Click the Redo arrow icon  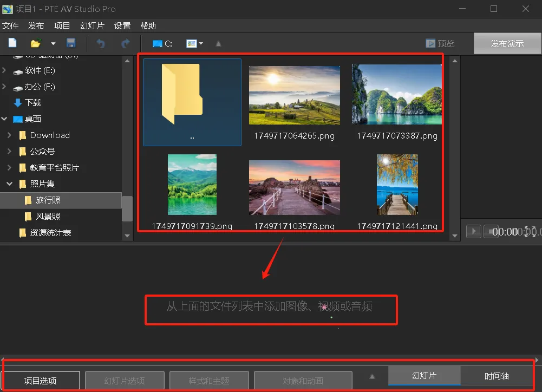[x=125, y=43]
